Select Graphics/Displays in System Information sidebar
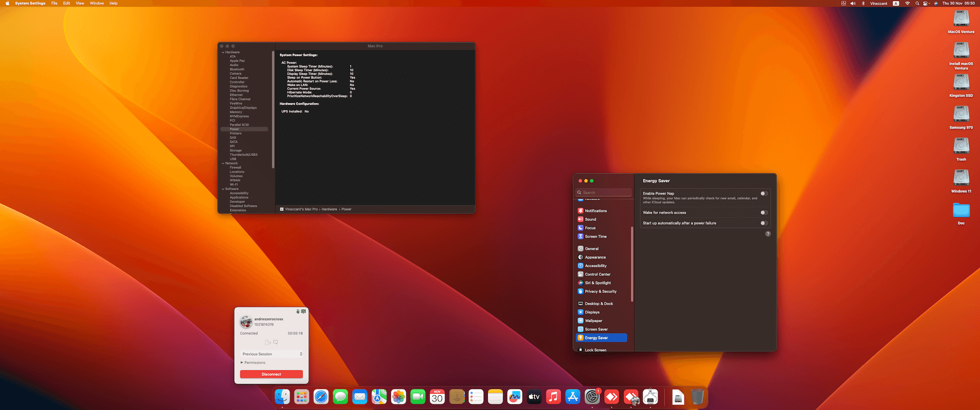 coord(243,108)
